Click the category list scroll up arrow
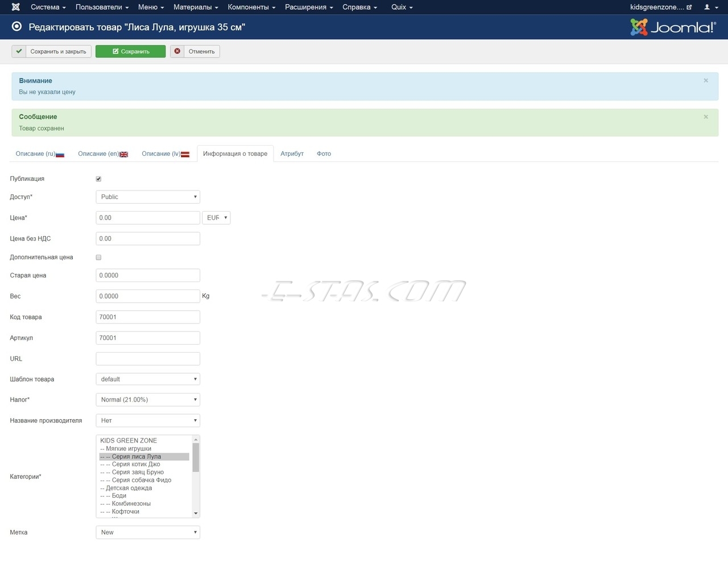 pyautogui.click(x=196, y=440)
